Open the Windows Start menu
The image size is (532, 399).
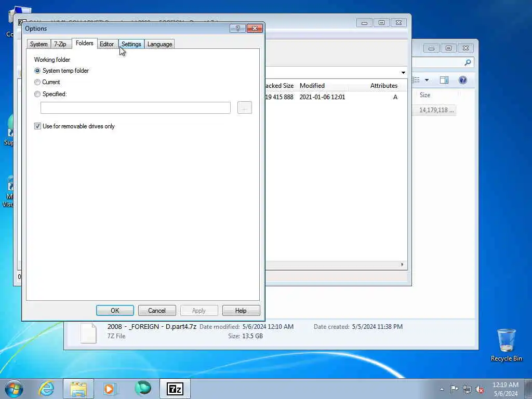14,389
